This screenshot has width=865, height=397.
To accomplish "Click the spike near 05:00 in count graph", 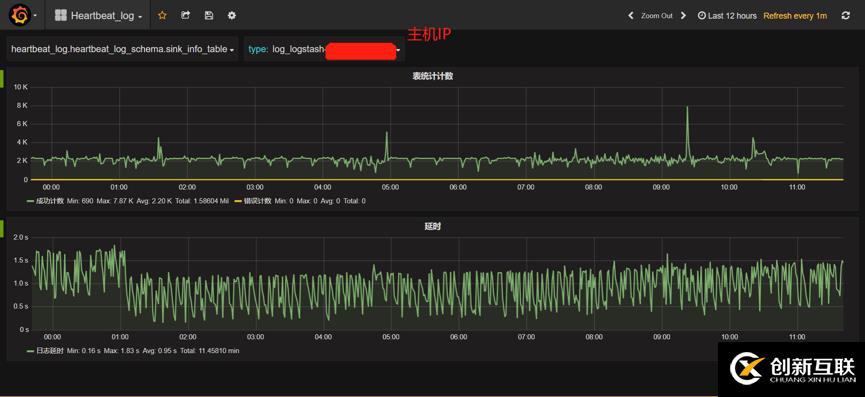I will pos(387,133).
